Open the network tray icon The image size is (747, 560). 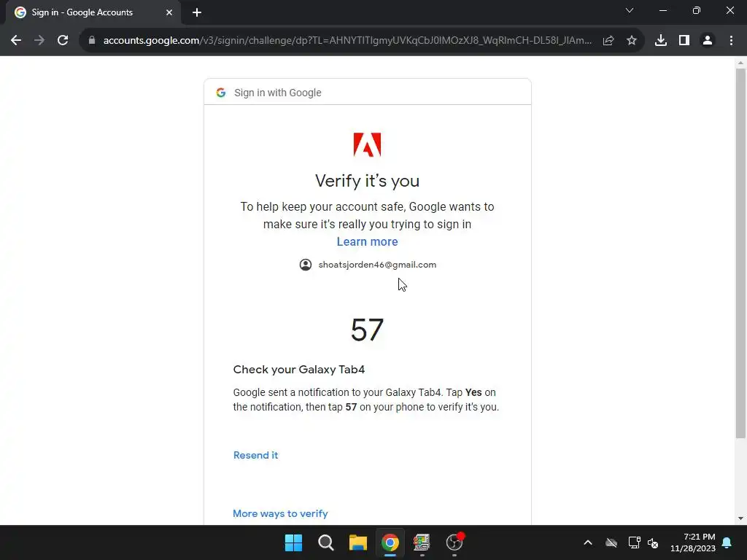click(634, 542)
